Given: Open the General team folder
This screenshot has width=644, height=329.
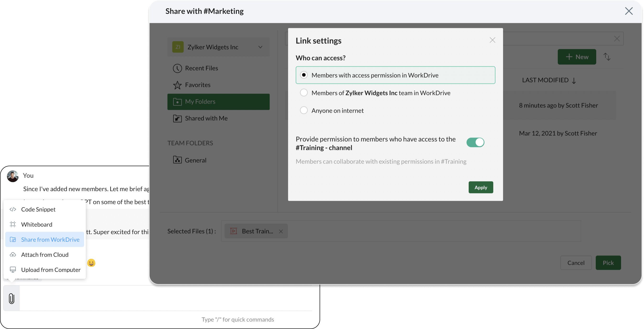Looking at the screenshot, I should coord(195,160).
